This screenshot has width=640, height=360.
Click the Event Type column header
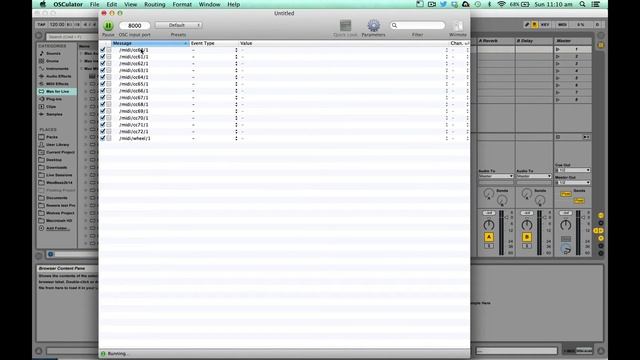[214, 43]
